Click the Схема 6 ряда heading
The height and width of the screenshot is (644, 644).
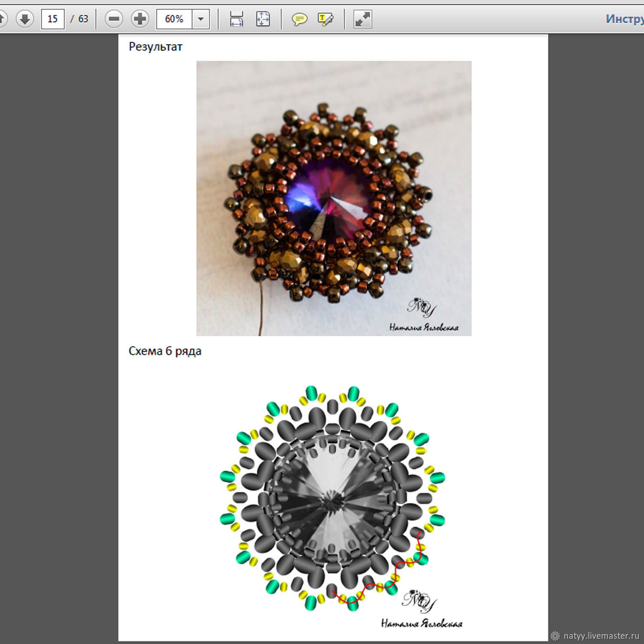165,351
